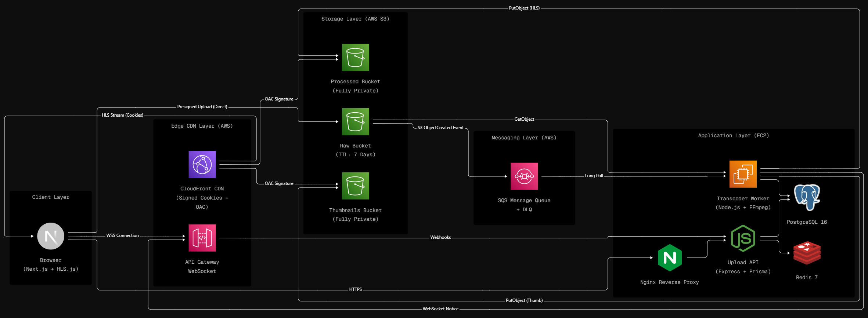Select the Nginx Reverse Proxy icon

(670, 258)
